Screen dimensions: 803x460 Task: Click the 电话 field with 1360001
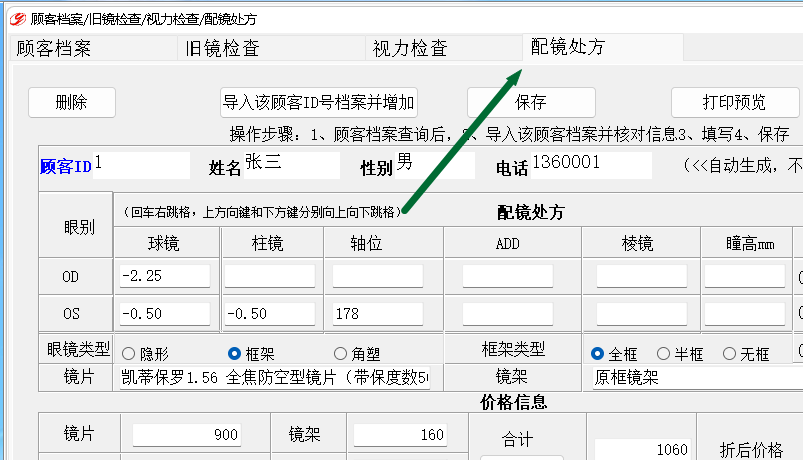[591, 165]
